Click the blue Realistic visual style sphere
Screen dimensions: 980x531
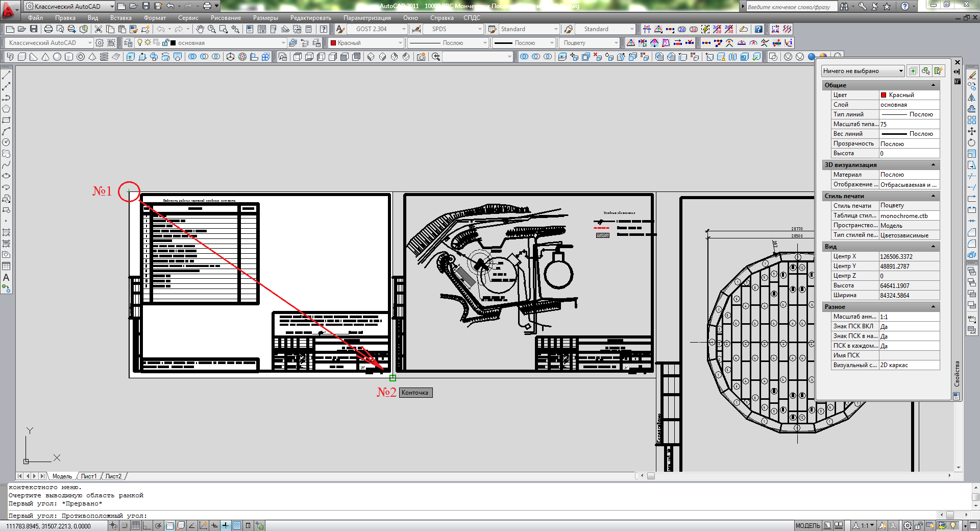[812, 57]
